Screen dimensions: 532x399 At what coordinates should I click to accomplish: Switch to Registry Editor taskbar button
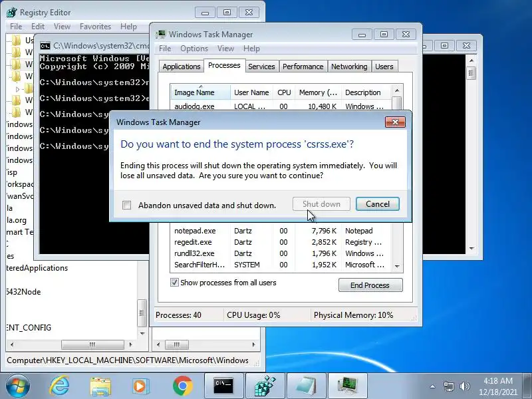click(x=265, y=386)
